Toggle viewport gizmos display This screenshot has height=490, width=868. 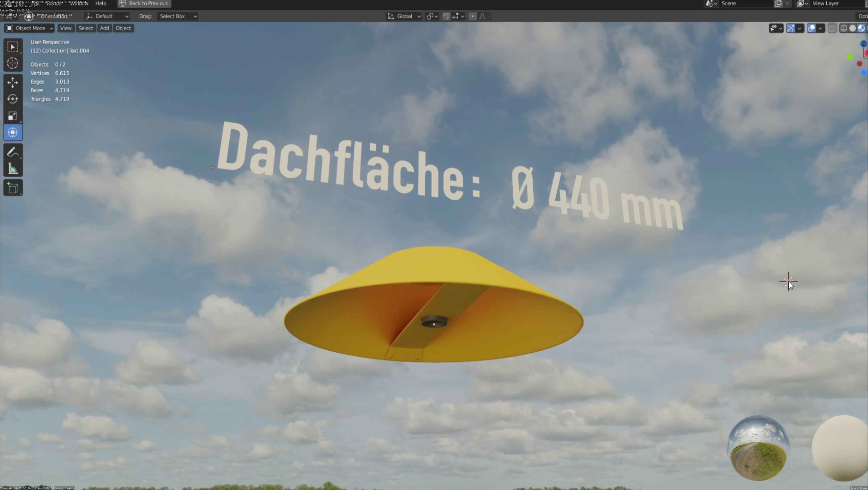pyautogui.click(x=791, y=28)
